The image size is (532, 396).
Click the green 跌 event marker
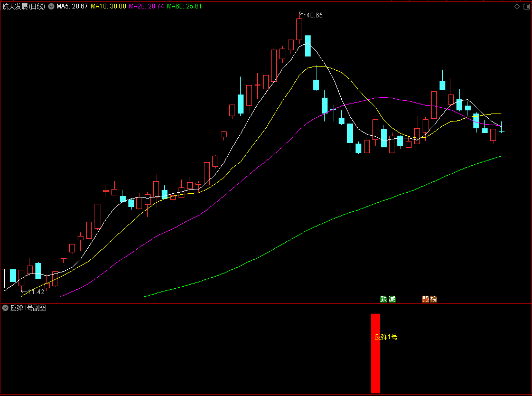pyautogui.click(x=384, y=299)
